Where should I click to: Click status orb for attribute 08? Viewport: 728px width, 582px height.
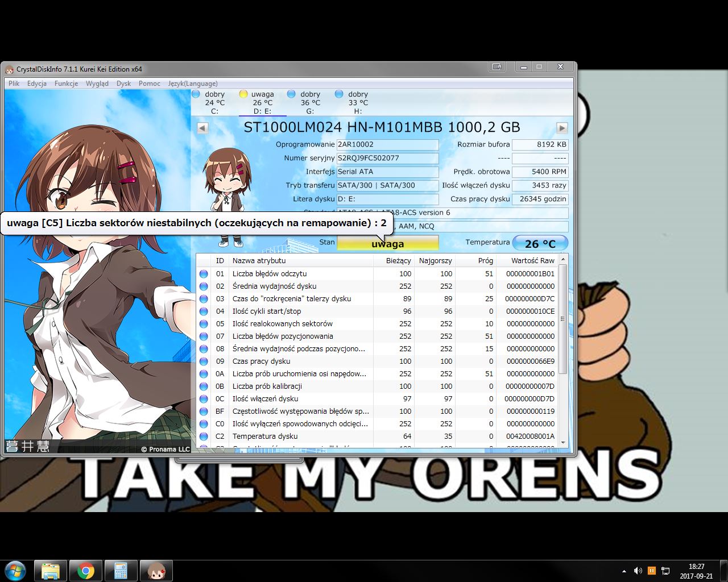[204, 349]
